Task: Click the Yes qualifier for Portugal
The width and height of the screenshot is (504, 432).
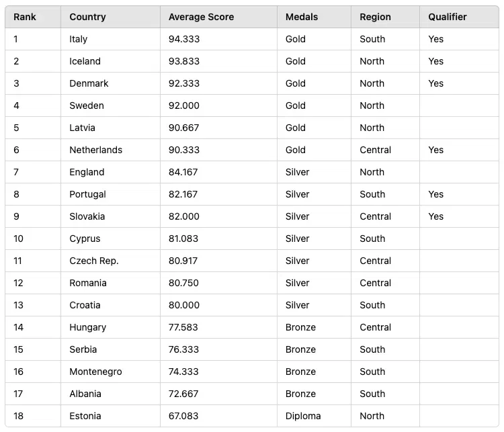Action: pos(436,194)
